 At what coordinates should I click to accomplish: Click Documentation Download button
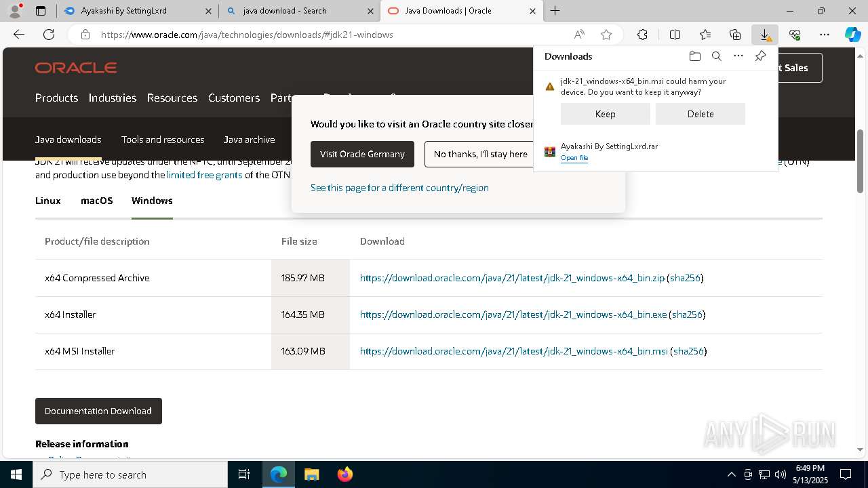pyautogui.click(x=98, y=411)
